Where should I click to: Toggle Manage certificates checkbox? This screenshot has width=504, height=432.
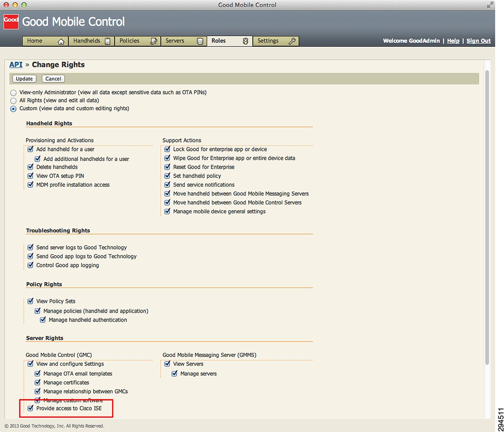37,382
